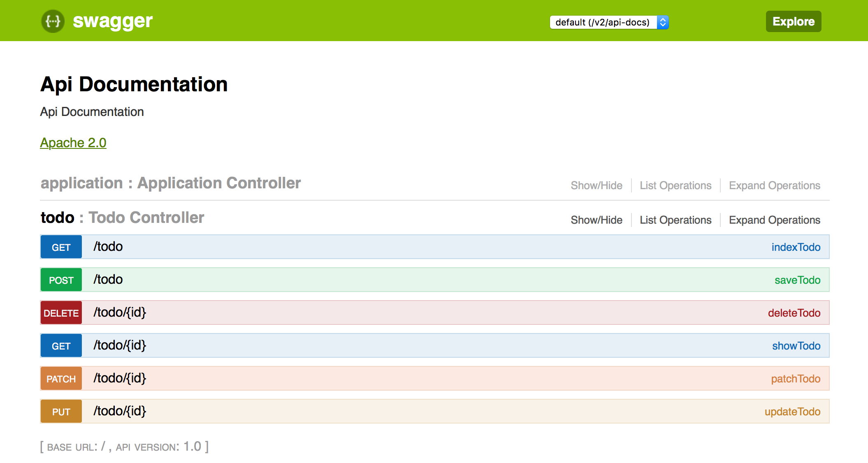Expand the POST /todo path

click(108, 280)
